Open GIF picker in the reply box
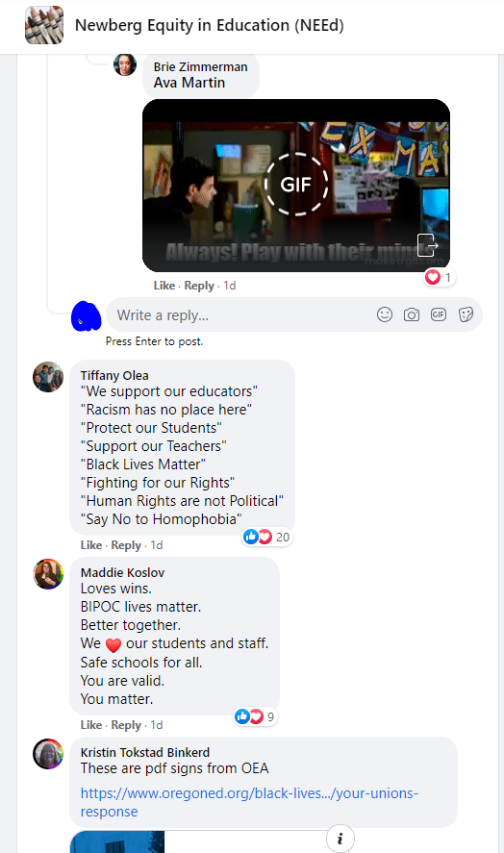Image resolution: width=504 pixels, height=853 pixels. 439,314
